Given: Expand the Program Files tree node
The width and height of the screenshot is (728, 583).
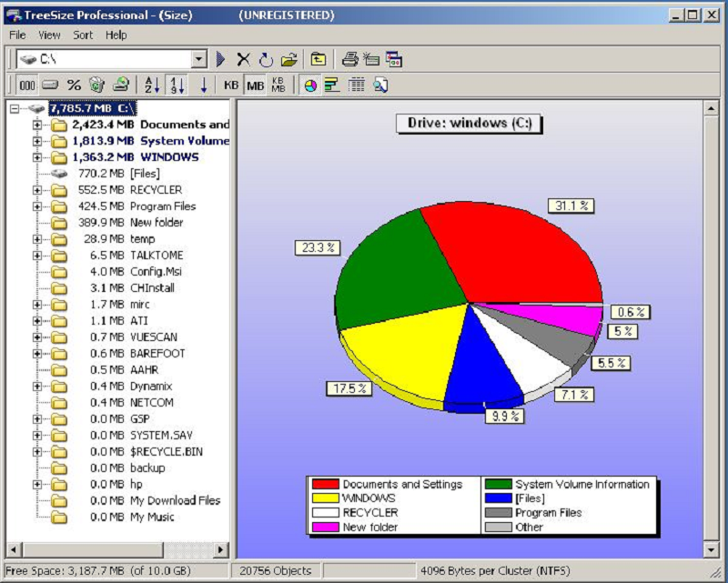Looking at the screenshot, I should click(x=37, y=206).
